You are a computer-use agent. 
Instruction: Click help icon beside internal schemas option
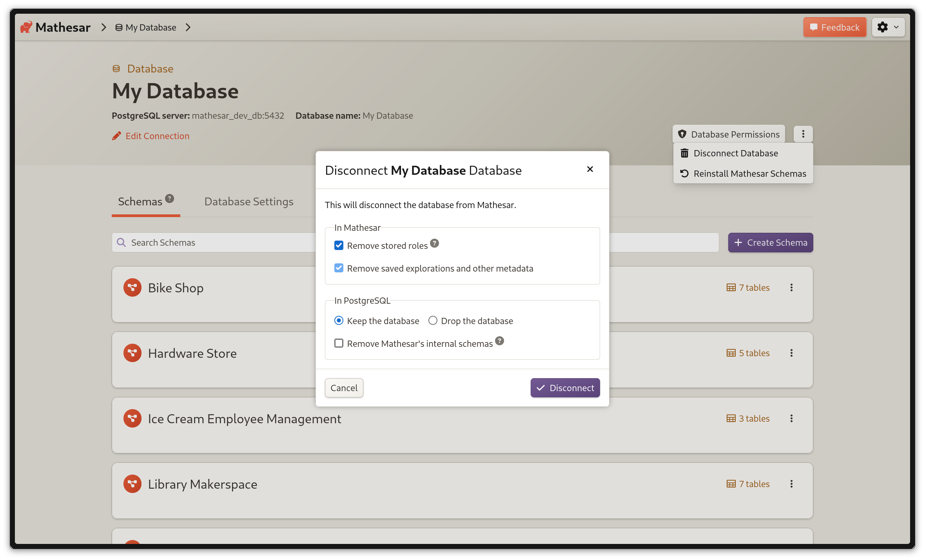pos(499,341)
